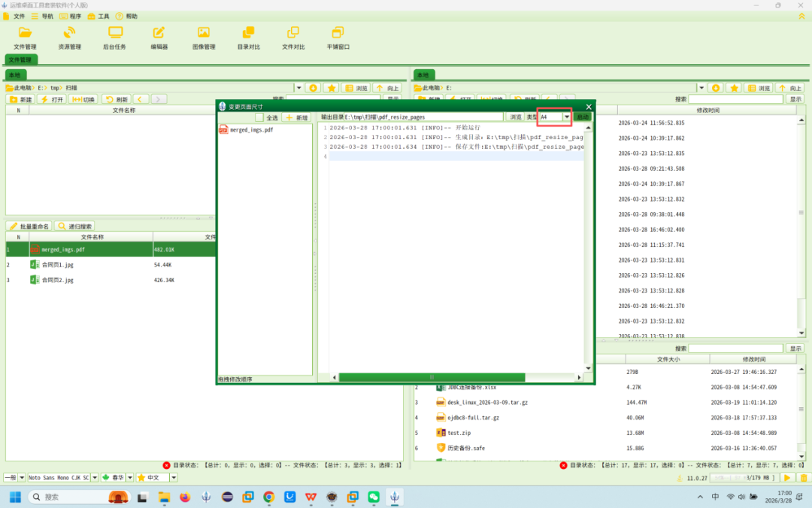The image size is (812, 508).
Task: Click the 新增 plus button in dialog
Action: coord(297,117)
